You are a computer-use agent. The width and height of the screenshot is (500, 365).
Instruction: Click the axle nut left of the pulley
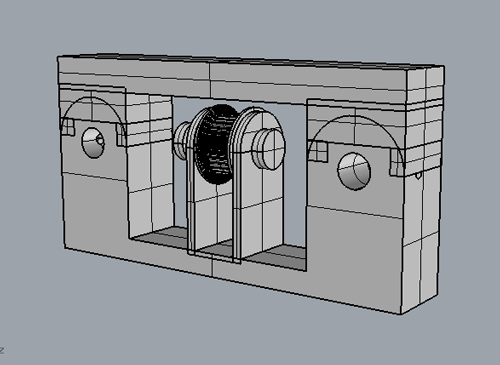coord(181,140)
